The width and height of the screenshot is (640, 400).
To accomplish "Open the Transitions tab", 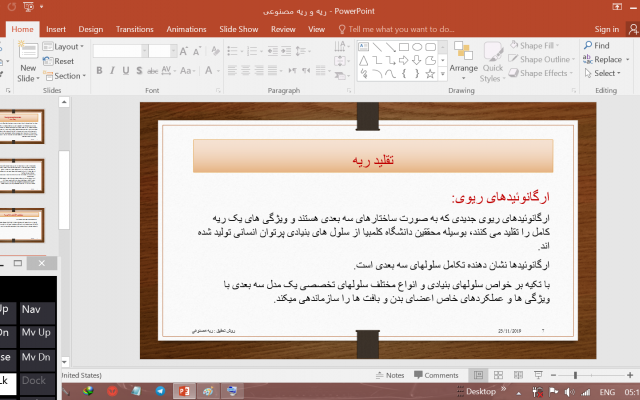I will 135,29.
